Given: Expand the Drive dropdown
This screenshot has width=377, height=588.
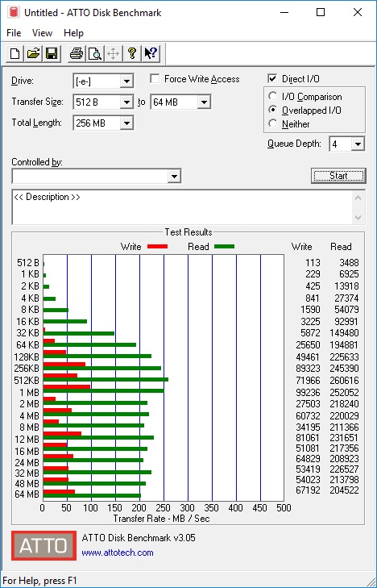Looking at the screenshot, I should point(127,81).
